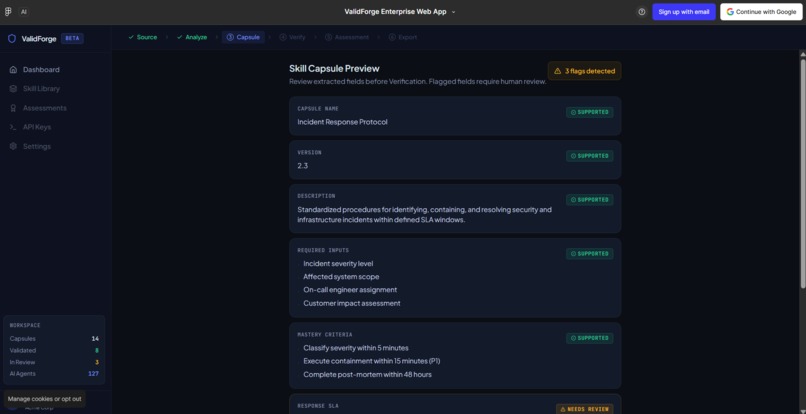Image resolution: width=806 pixels, height=414 pixels.
Task: Click the BETA badge
Action: 72,39
